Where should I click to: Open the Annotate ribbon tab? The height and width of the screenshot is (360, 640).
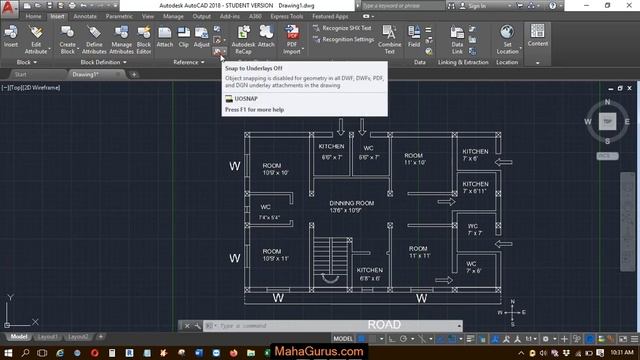tap(85, 16)
